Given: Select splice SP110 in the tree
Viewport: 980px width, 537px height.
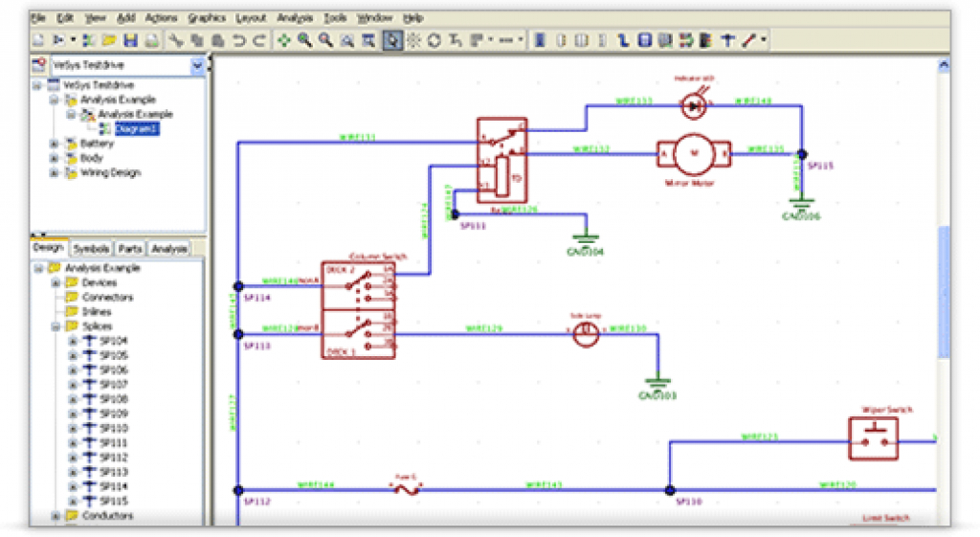Looking at the screenshot, I should pyautogui.click(x=114, y=428).
